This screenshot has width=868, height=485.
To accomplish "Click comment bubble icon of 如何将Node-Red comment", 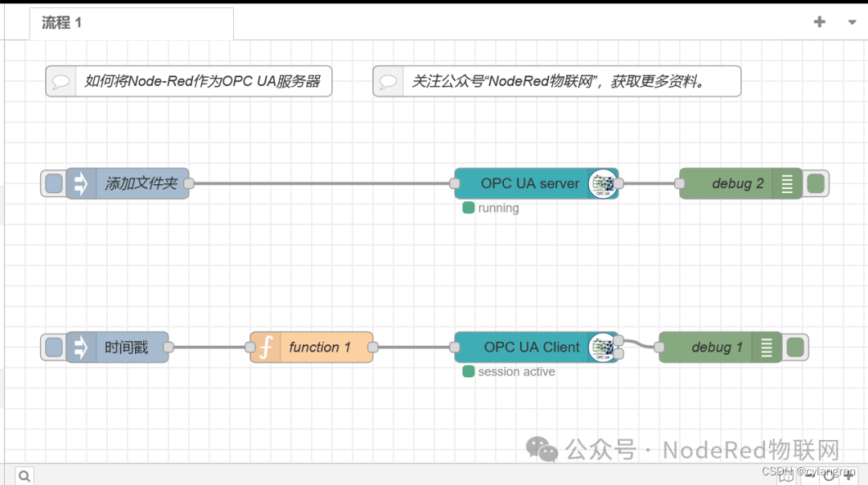I will click(x=61, y=81).
